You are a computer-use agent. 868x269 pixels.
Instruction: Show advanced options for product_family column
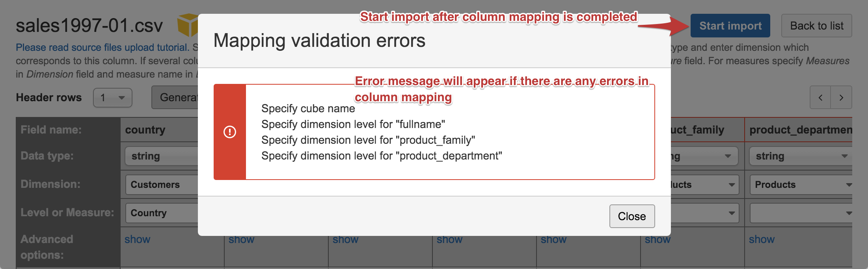click(x=658, y=239)
